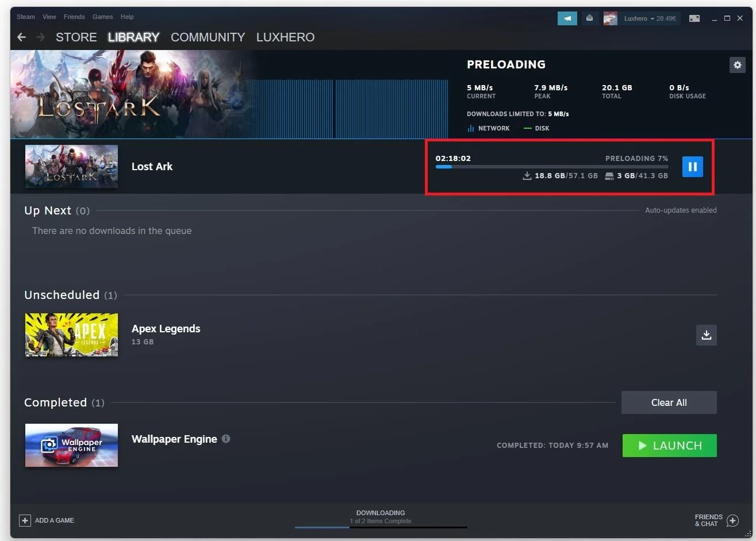Click the friends chat plus bubble icon
Screen dimensions: 756x541
[732, 521]
